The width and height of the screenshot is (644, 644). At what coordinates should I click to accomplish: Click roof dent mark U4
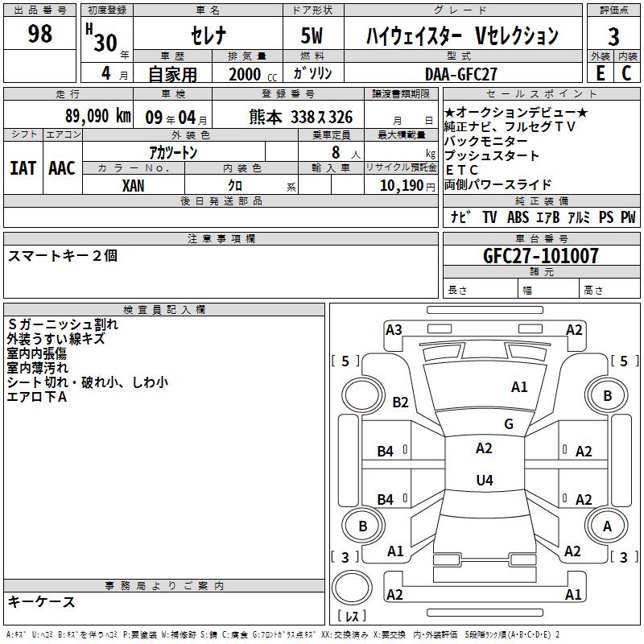point(485,480)
